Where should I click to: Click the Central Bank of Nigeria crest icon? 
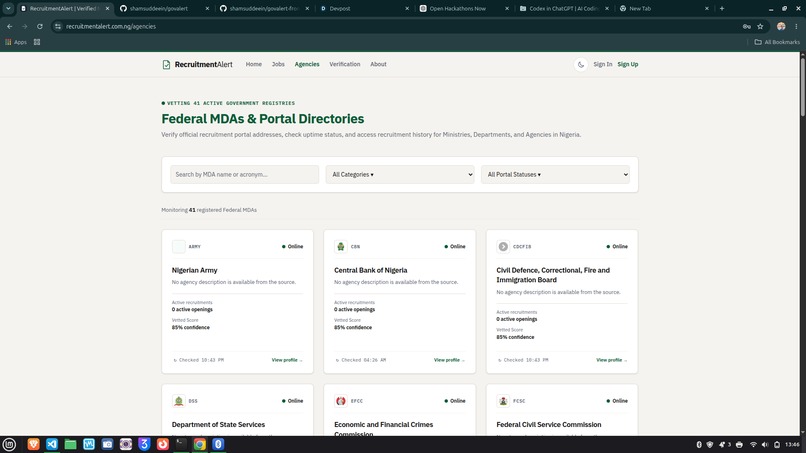(x=341, y=246)
